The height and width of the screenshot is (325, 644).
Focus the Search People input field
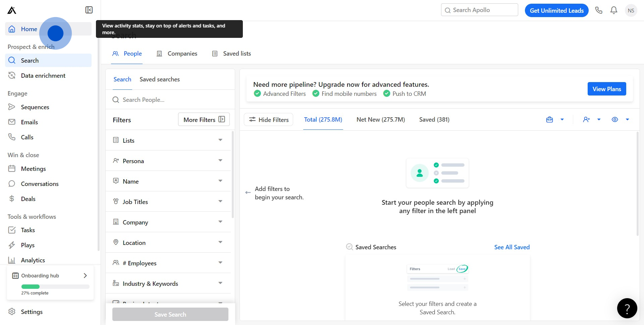[174, 100]
